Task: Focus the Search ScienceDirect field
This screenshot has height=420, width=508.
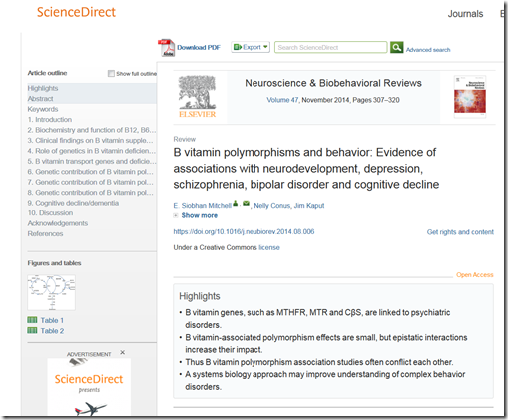Action: coord(331,47)
